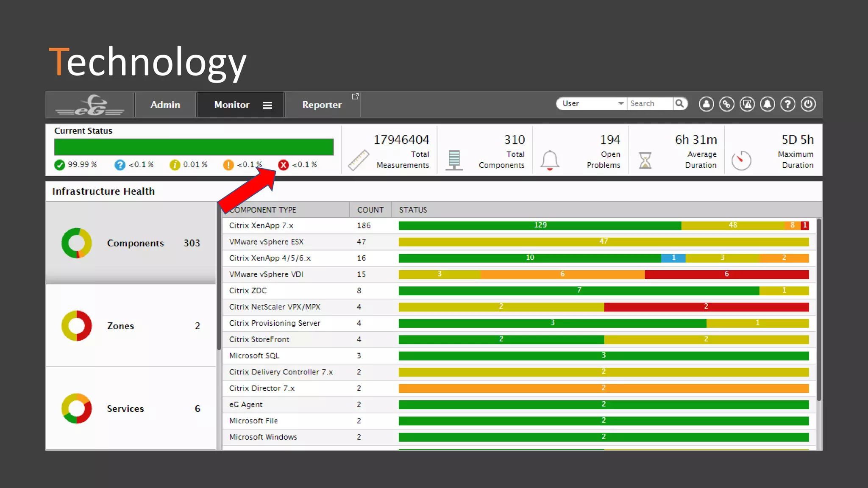The width and height of the screenshot is (868, 488).
Task: Click red segment of VMware vSphere VDI bar
Action: (726, 274)
